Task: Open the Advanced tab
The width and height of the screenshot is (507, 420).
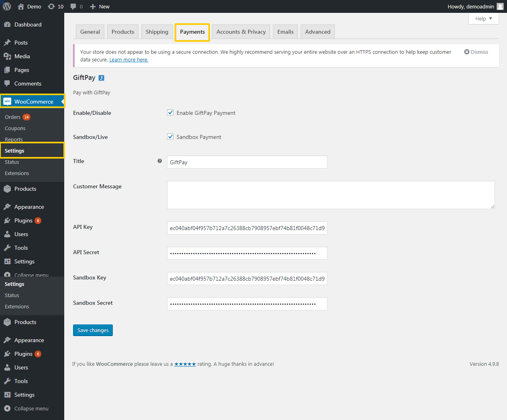Action: [x=318, y=32]
